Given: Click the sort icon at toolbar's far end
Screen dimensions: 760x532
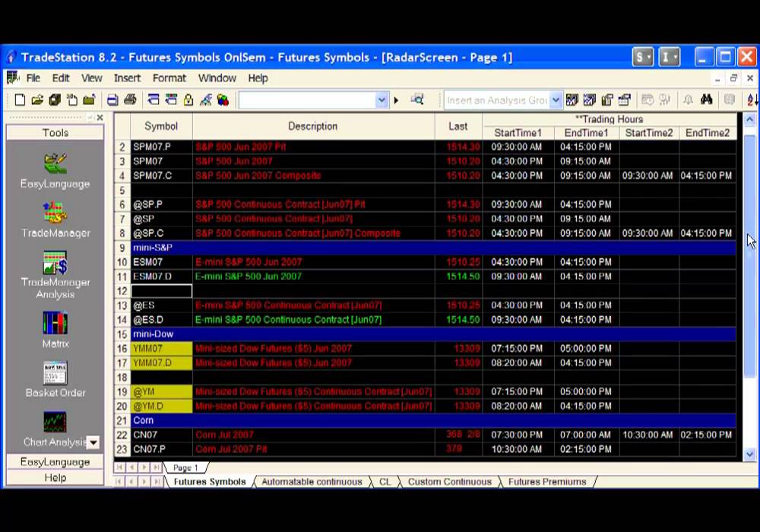Looking at the screenshot, I should (752, 100).
